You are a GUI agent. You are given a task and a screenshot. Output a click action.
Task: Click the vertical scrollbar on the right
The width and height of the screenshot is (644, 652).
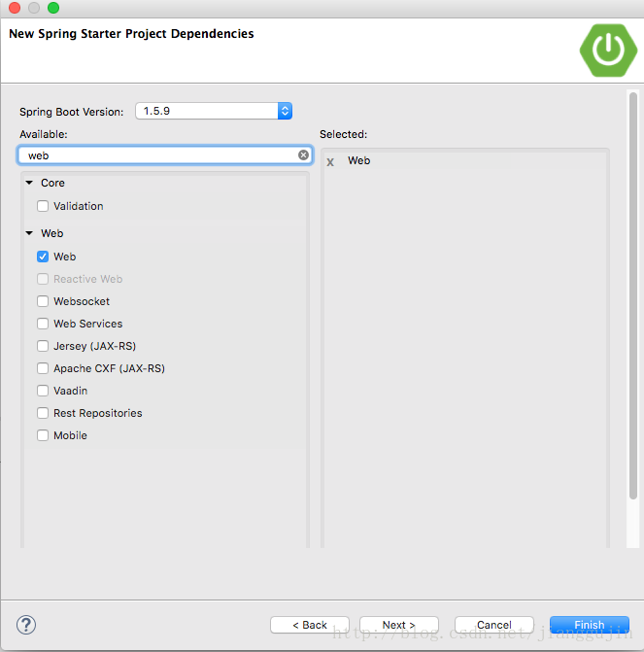tap(633, 295)
